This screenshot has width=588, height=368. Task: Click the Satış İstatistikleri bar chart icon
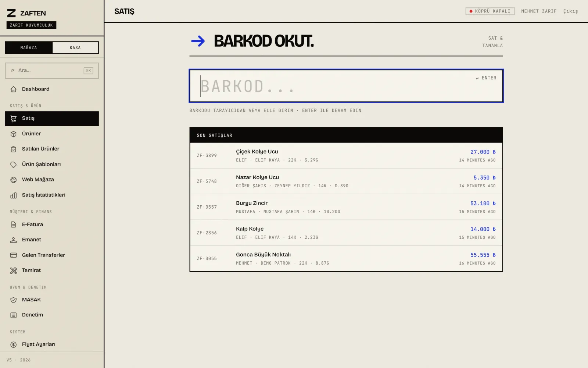coord(14,195)
